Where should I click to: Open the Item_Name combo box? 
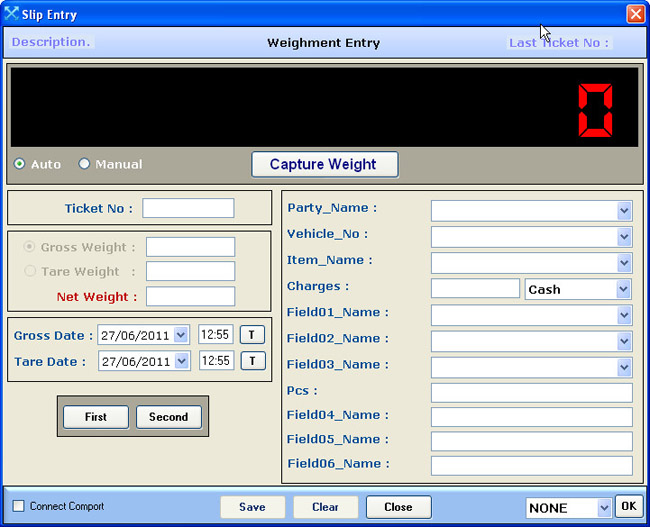click(624, 262)
